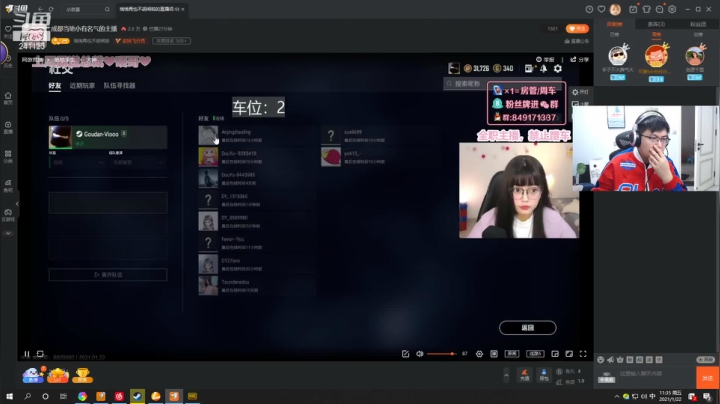
Task: Close the current stream room tab
Action: 183,9
